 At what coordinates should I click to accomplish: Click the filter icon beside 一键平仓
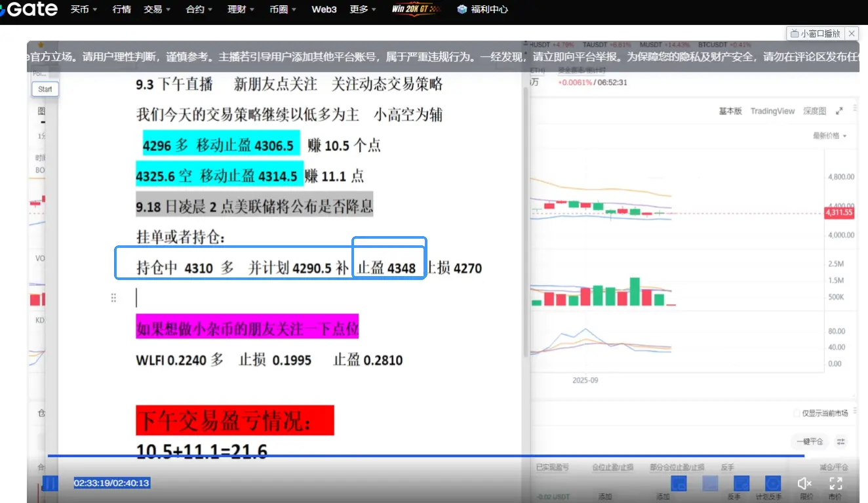point(841,441)
